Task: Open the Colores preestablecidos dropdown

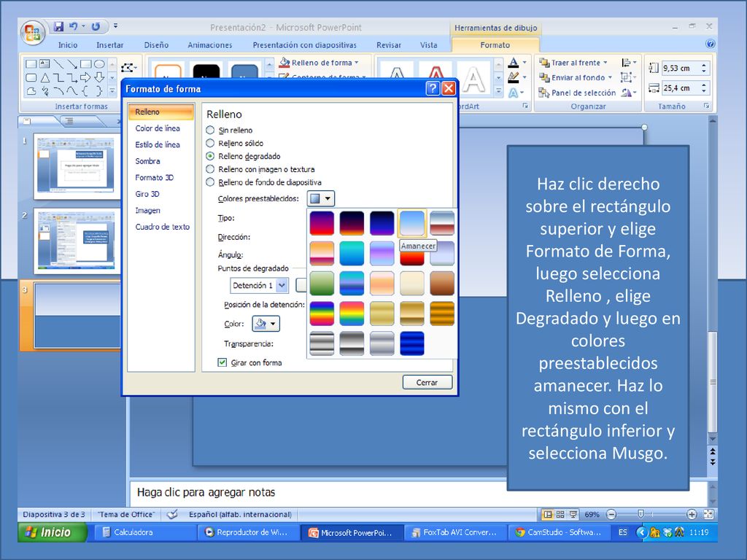Action: pyautogui.click(x=321, y=198)
